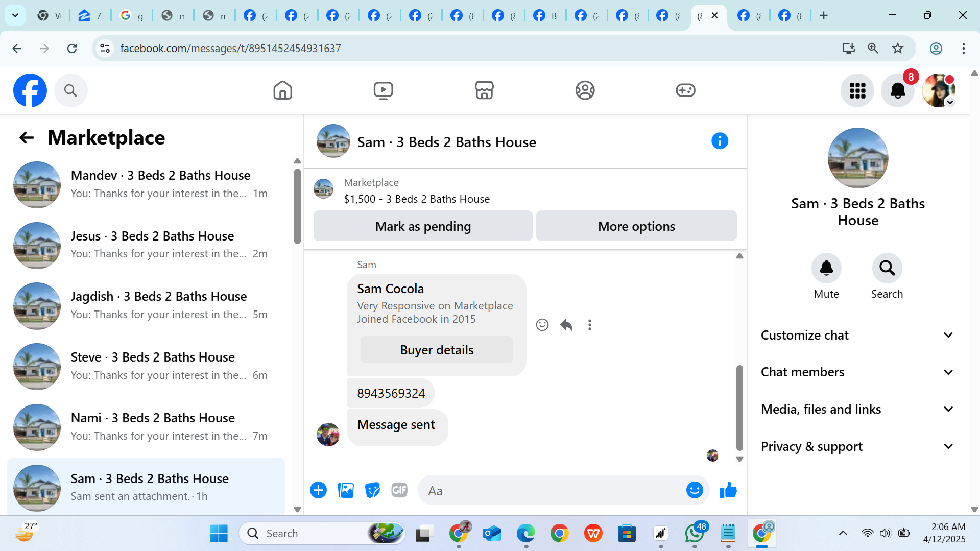Screen dimensions: 980x551
Task: Reply to Sam's message with the arrow icon
Action: 566,325
